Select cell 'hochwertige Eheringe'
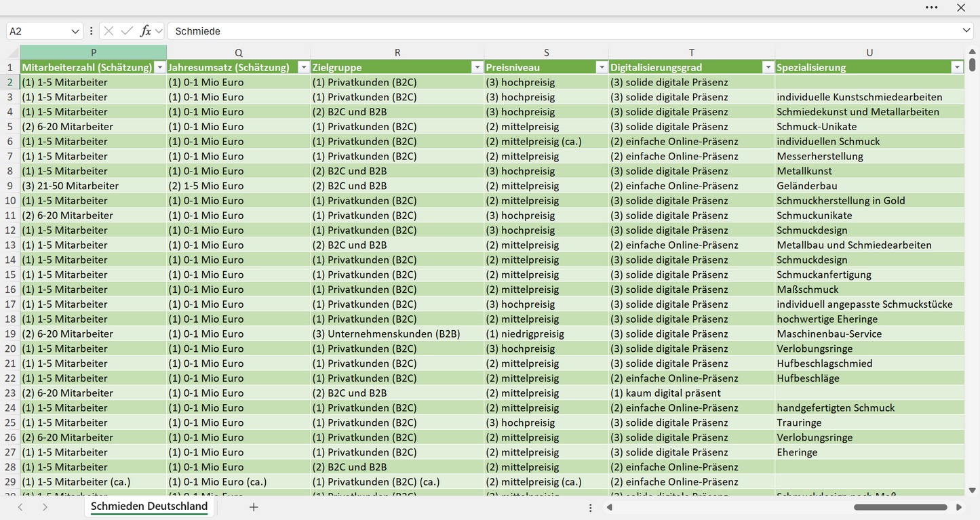The width and height of the screenshot is (980, 520). tap(869, 319)
